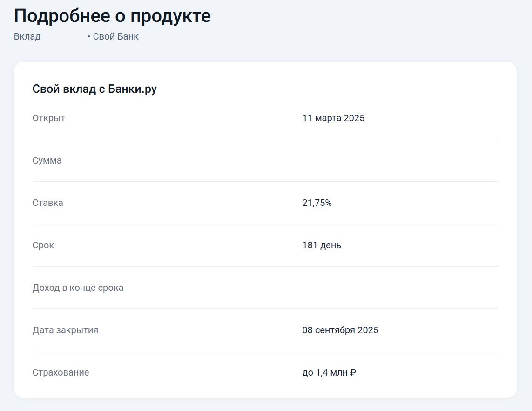Open the Вклад breadcrumb link
The width and height of the screenshot is (532, 411).
point(27,36)
